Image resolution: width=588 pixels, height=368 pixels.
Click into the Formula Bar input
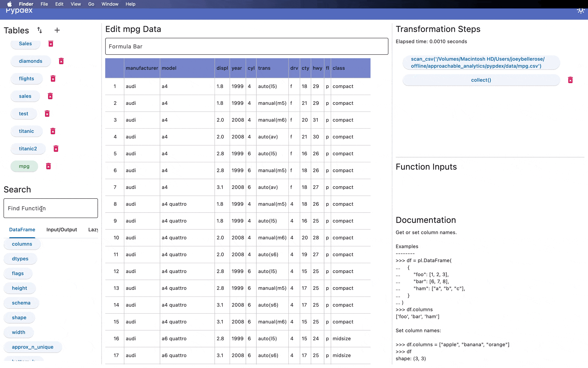(246, 46)
